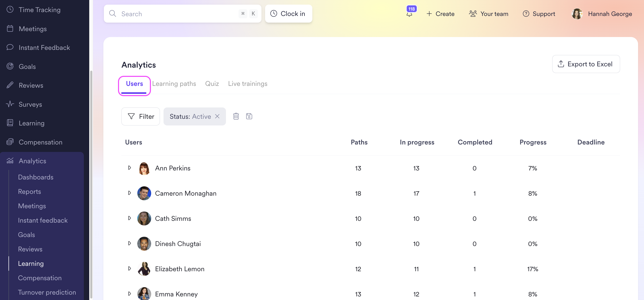Expand Cameron Monaghan row details
The height and width of the screenshot is (300, 644).
click(130, 193)
